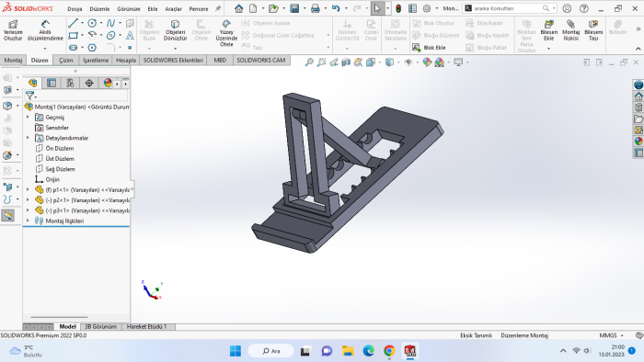Open the Düzenle menu
Viewport: 644px width, 362px height.
click(99, 8)
